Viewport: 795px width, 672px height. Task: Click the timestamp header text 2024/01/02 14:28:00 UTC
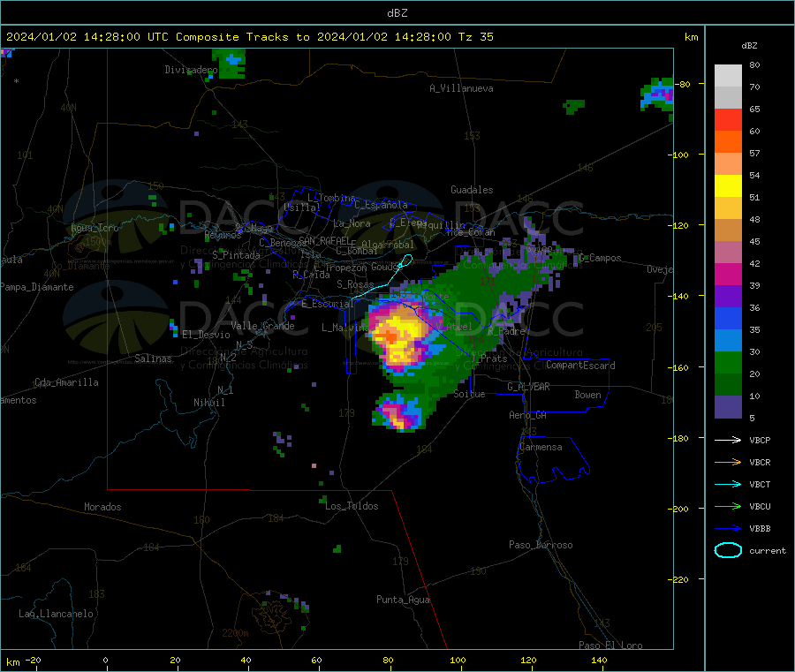[x=87, y=37]
